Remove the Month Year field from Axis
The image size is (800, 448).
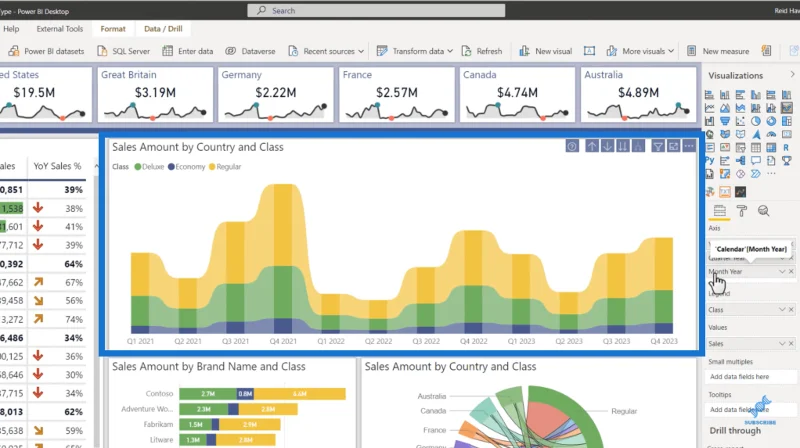click(791, 271)
